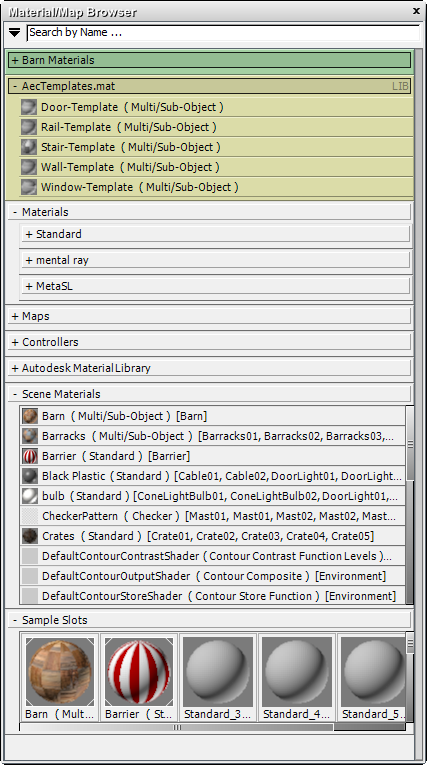Click the Barn scene material icon
427x765 pixels.
click(x=30, y=416)
